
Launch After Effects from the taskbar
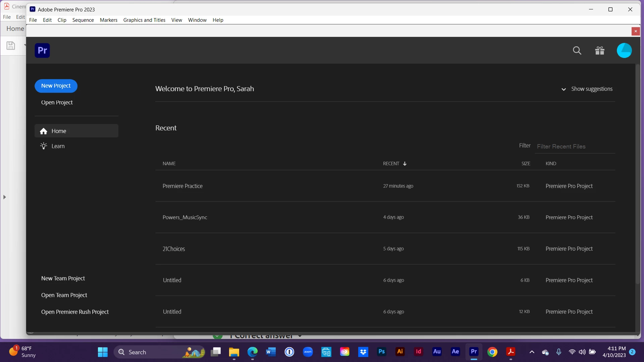tap(455, 352)
